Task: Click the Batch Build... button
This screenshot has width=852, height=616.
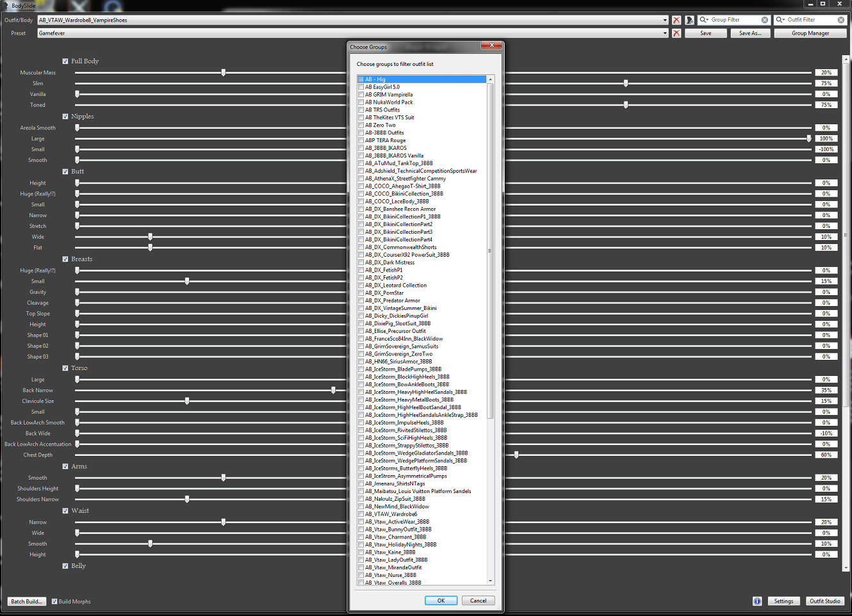Action: pyautogui.click(x=26, y=601)
